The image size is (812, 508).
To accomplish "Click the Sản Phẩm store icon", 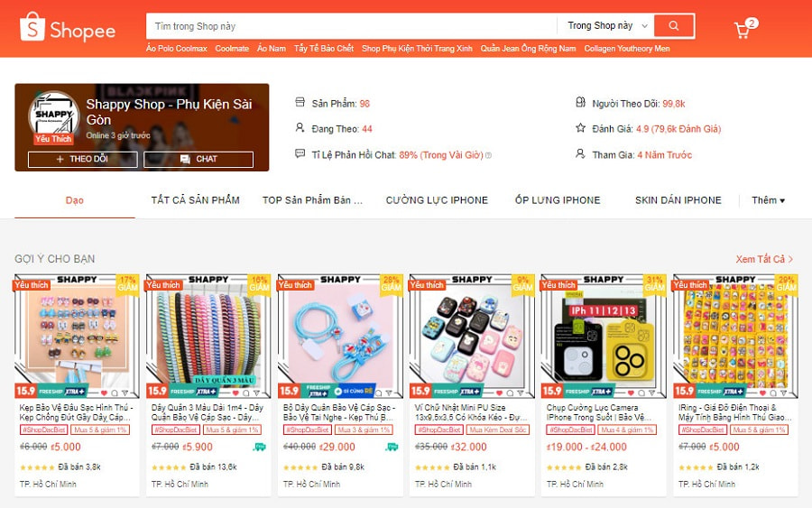I will pos(300,102).
